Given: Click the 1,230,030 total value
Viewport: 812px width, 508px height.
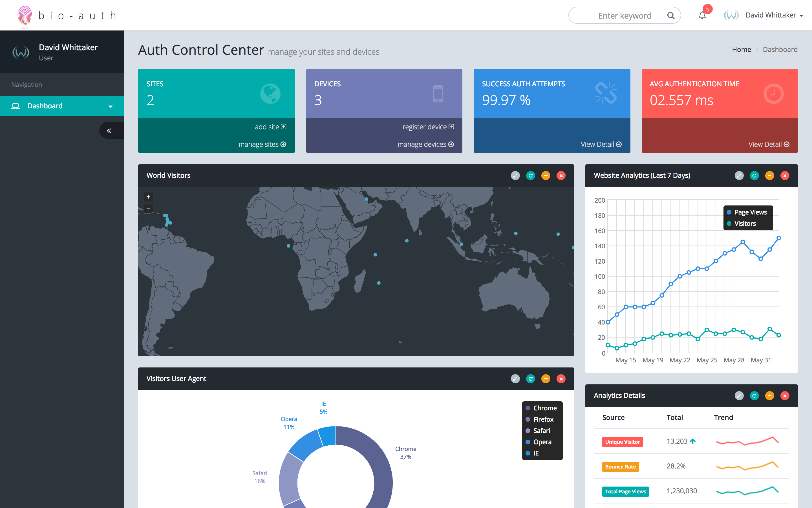Looking at the screenshot, I should point(681,491).
